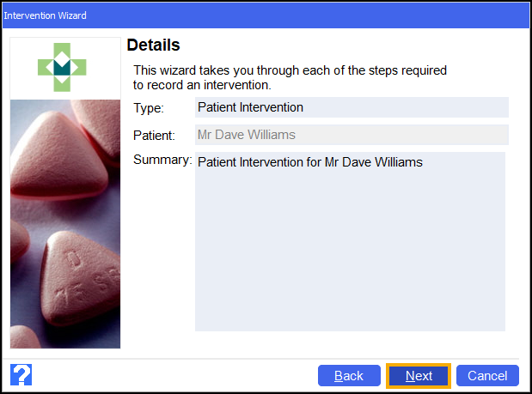The image size is (532, 394).
Task: Click the Summary: label
Action: click(x=162, y=160)
